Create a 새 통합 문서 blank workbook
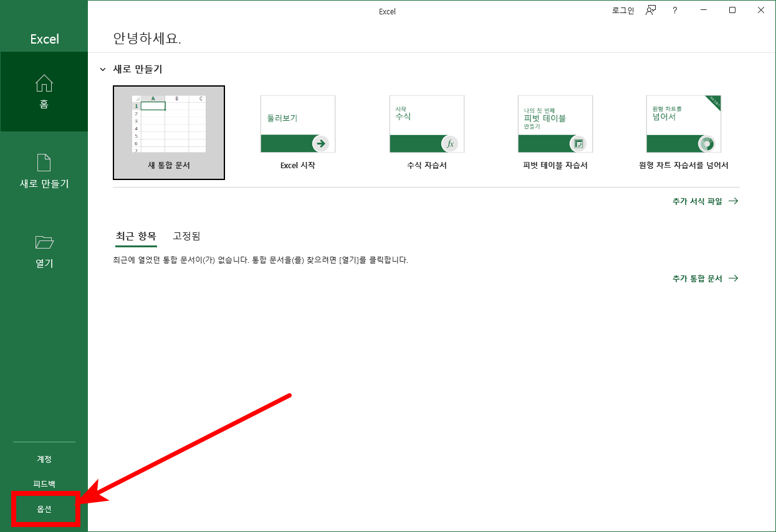776x532 pixels. (x=169, y=133)
